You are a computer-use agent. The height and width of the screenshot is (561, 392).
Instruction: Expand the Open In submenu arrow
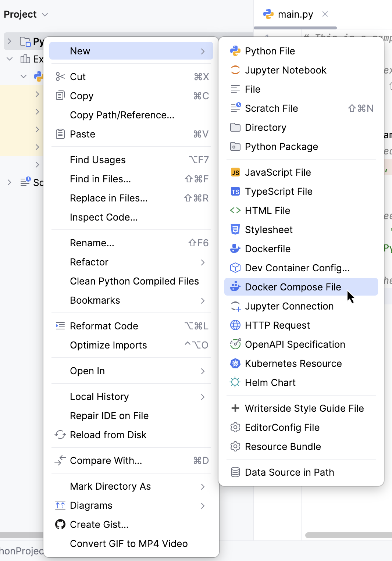tap(203, 371)
